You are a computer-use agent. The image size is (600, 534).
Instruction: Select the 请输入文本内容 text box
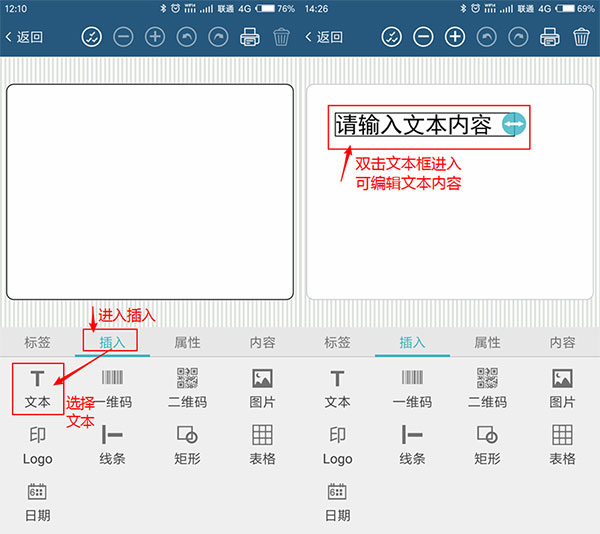[x=415, y=125]
